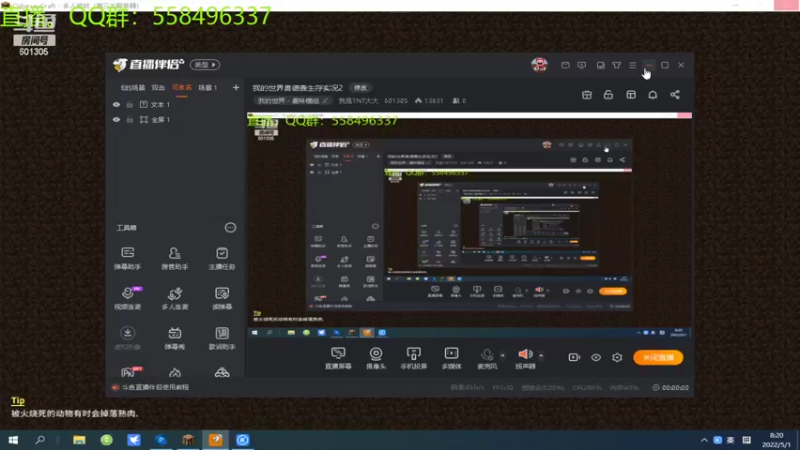Open the flame-shaped tool in toolbox bottom row
800x450 pixels.
click(175, 372)
